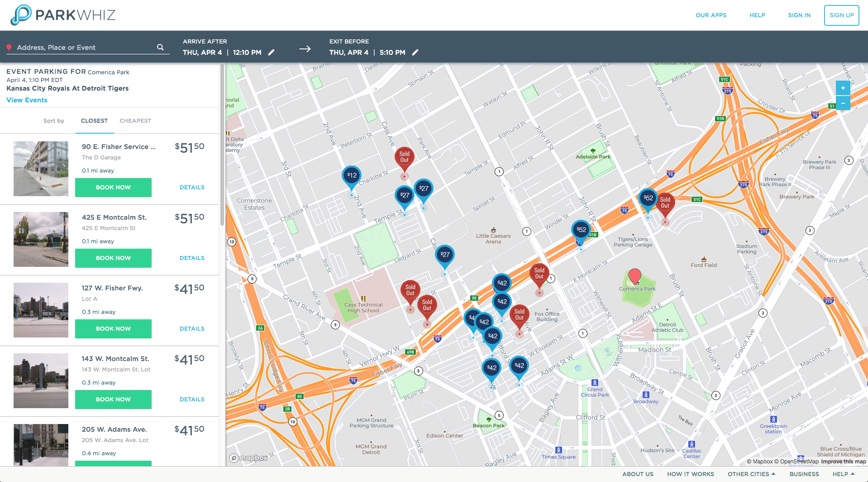Screen dimensions: 868x482
Task: Select the $52 pin near Sold Out
Action: [648, 198]
